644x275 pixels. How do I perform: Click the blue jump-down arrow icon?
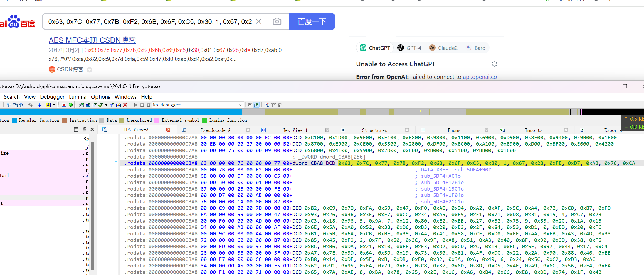(x=40, y=105)
